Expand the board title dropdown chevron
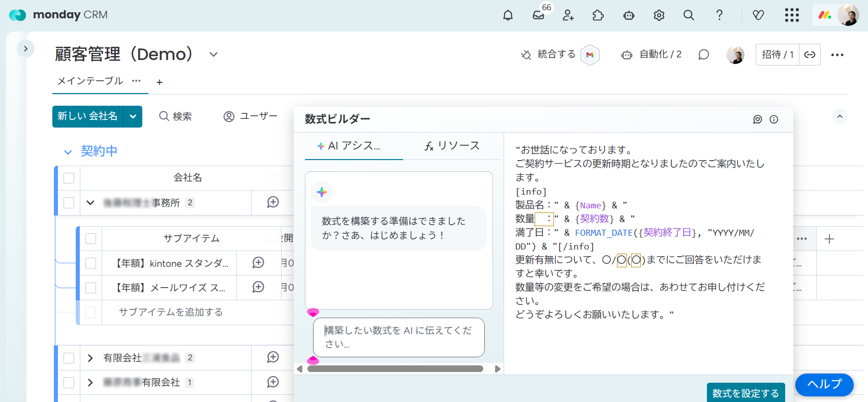The width and height of the screenshot is (868, 402). (213, 54)
